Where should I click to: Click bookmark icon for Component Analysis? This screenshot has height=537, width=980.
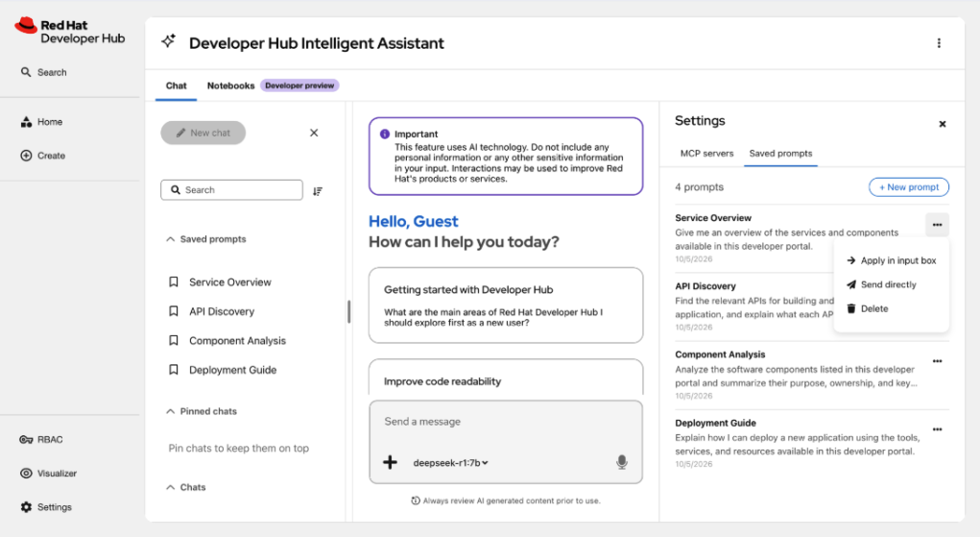pyautogui.click(x=174, y=340)
